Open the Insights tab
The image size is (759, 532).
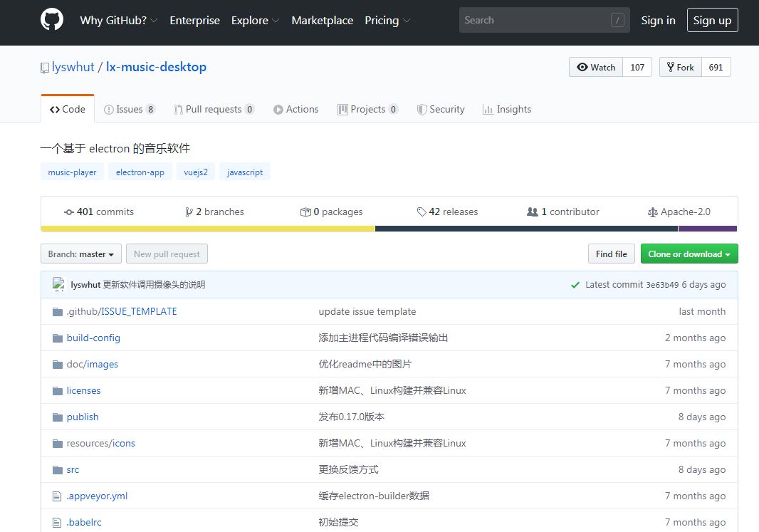pyautogui.click(x=507, y=110)
